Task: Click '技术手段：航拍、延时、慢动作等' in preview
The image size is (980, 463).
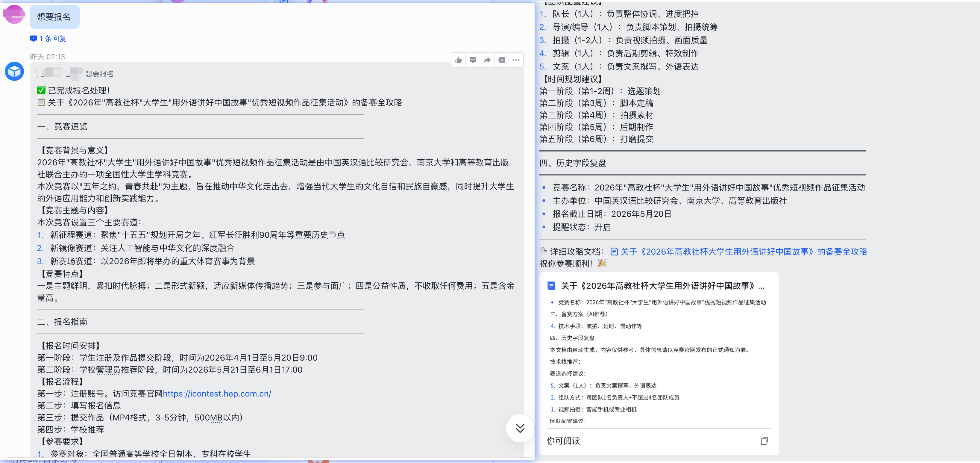Action: pyautogui.click(x=596, y=326)
